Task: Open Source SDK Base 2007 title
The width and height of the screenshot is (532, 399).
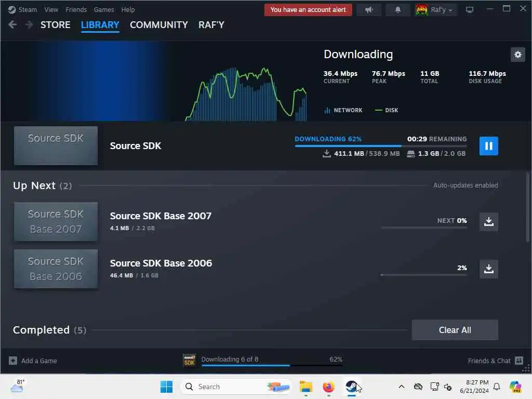Action: click(161, 216)
